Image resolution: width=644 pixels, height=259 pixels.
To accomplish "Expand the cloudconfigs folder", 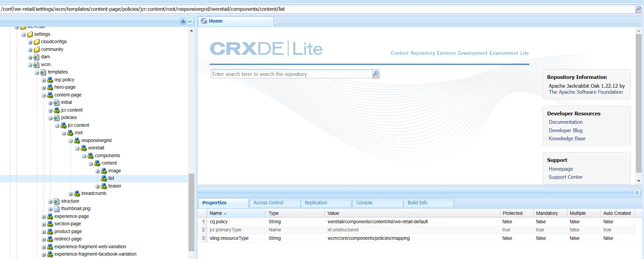I will tap(30, 42).
